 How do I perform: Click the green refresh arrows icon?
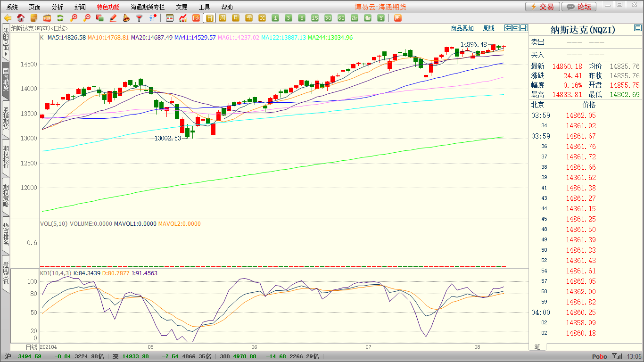[x=60, y=18]
